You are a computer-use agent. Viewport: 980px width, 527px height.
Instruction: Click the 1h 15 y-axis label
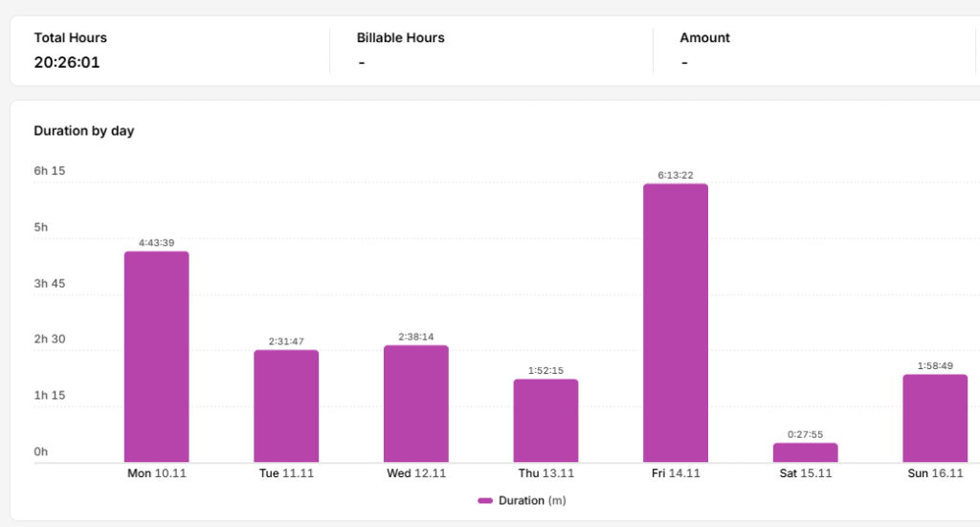[x=50, y=395]
